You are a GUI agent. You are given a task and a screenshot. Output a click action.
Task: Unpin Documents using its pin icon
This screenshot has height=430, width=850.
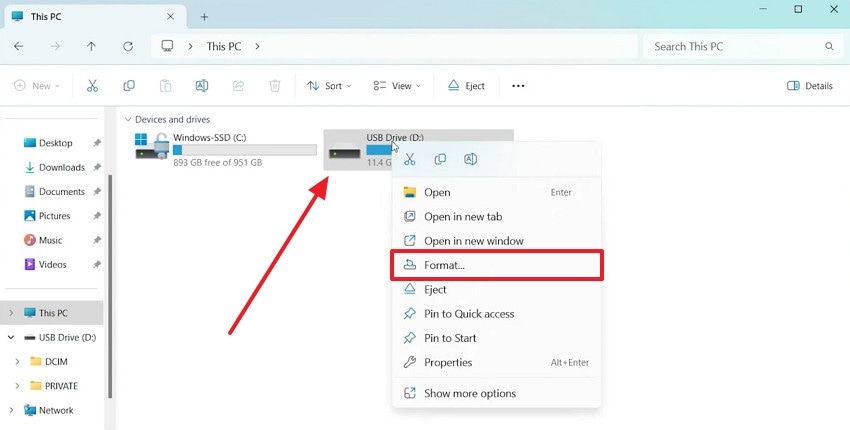96,191
